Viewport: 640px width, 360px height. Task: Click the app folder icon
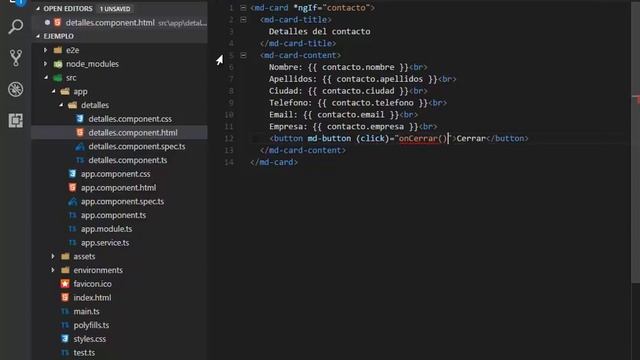(x=65, y=91)
